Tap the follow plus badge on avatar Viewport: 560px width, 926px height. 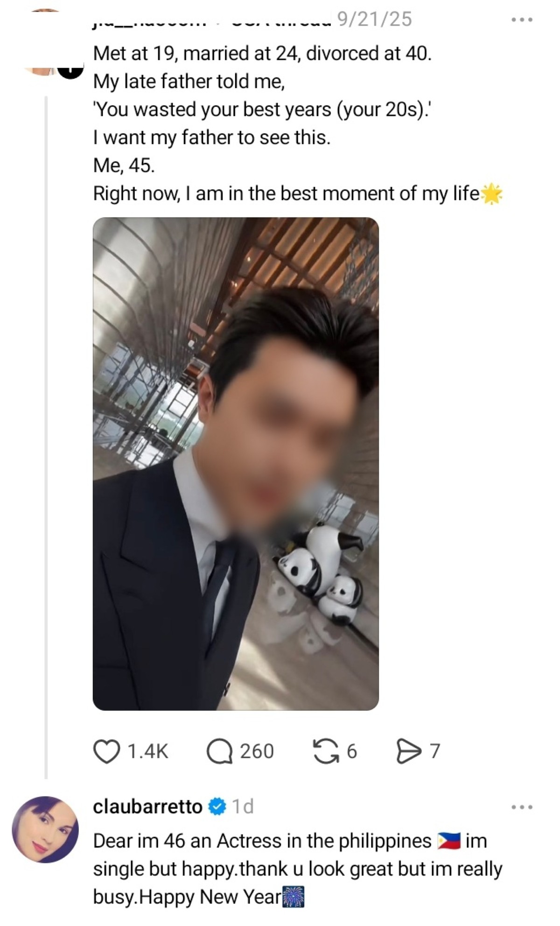(70, 69)
